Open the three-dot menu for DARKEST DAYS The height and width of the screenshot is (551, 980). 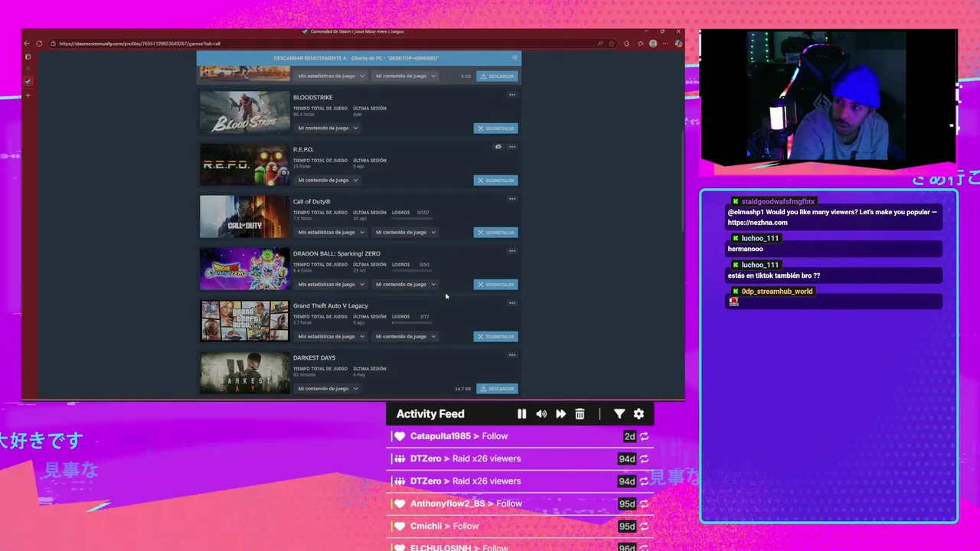512,355
